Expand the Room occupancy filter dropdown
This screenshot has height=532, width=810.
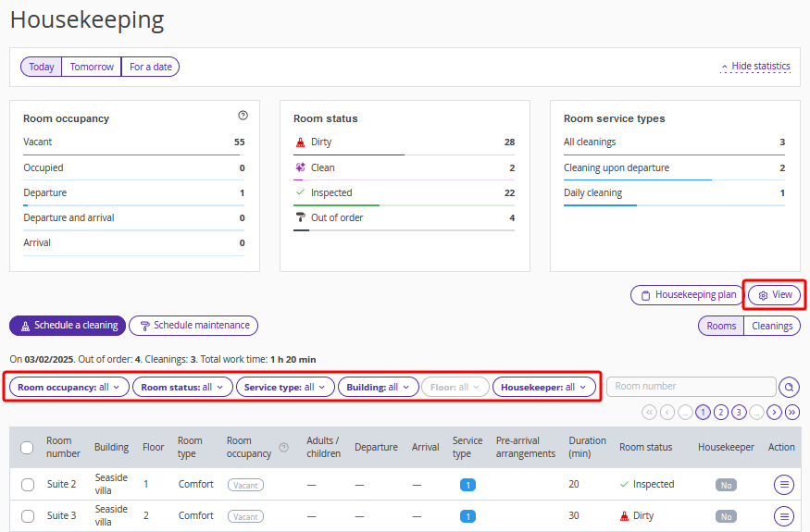69,388
